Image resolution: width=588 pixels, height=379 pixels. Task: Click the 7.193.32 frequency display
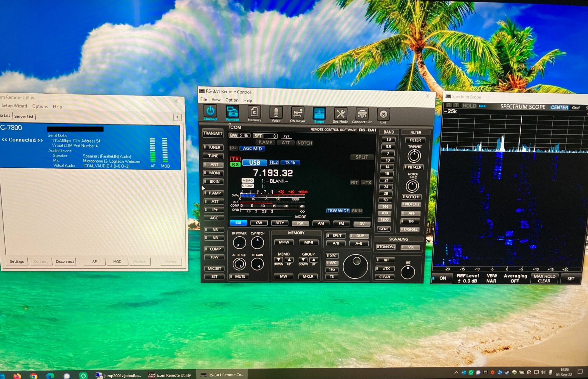(273, 173)
